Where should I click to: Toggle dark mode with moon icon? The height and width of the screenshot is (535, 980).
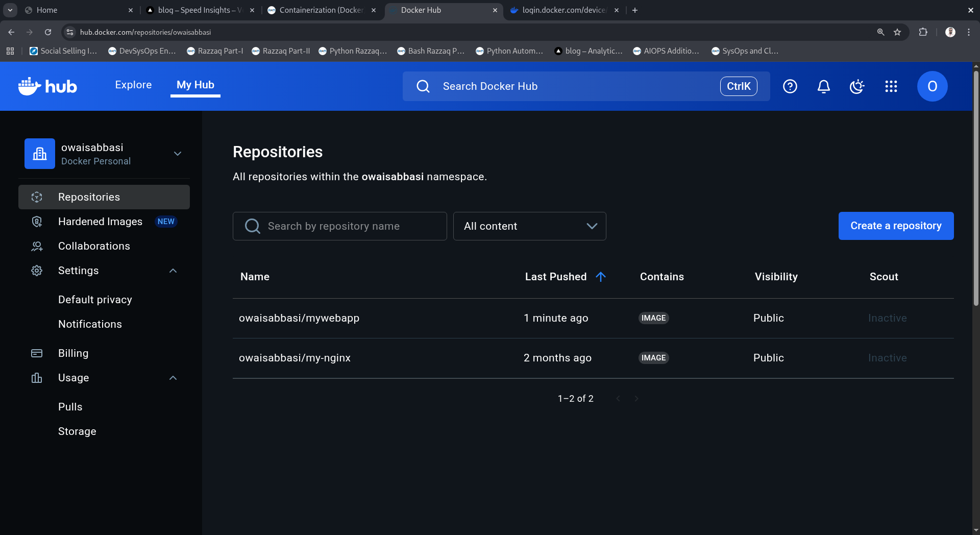point(857,86)
